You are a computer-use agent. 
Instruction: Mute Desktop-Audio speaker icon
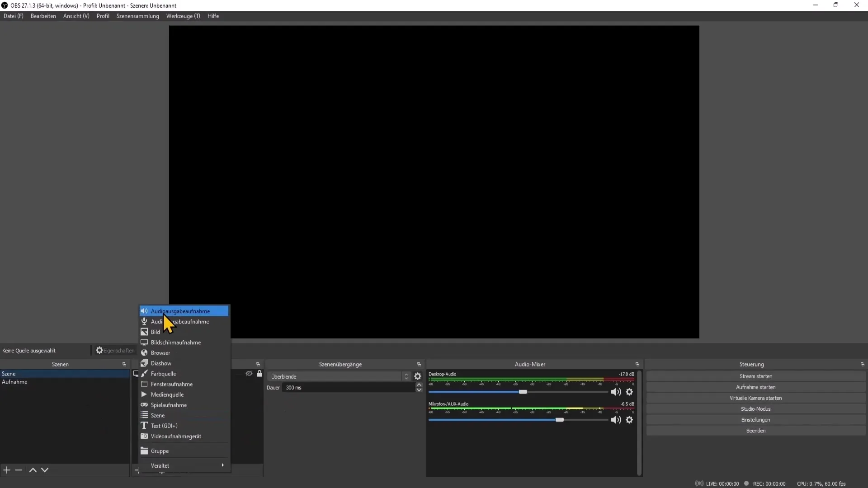click(616, 392)
